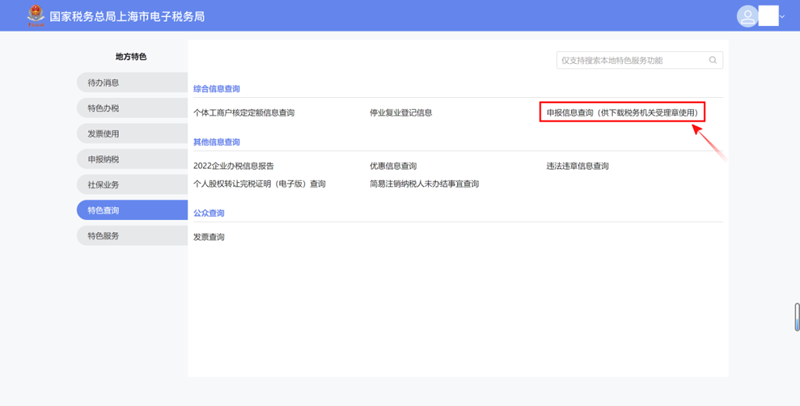This screenshot has height=406, width=800.
Task: Open the 申报纳税 sidebar menu
Action: (132, 159)
